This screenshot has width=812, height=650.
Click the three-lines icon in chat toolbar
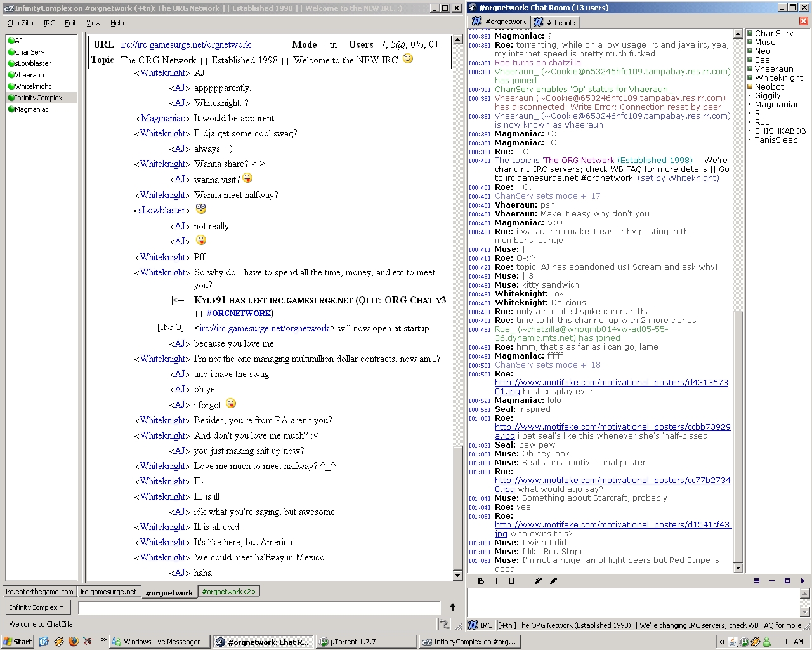[757, 581]
